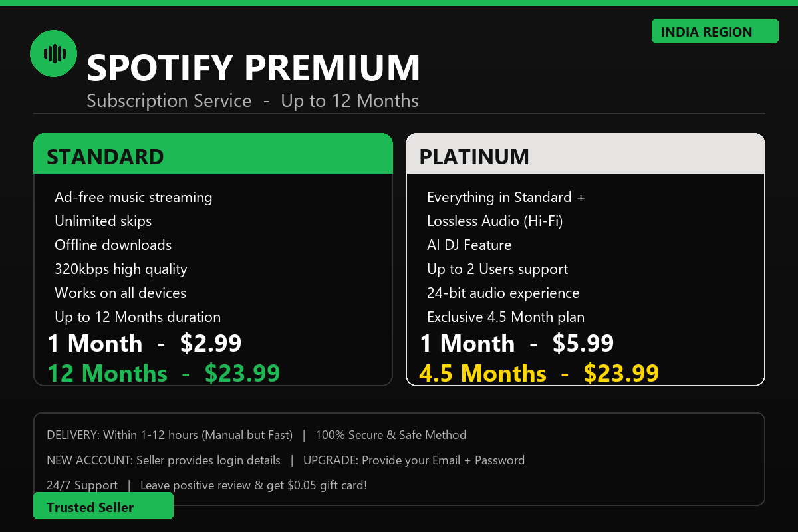Click the AI DJ Feature line

pos(469,245)
